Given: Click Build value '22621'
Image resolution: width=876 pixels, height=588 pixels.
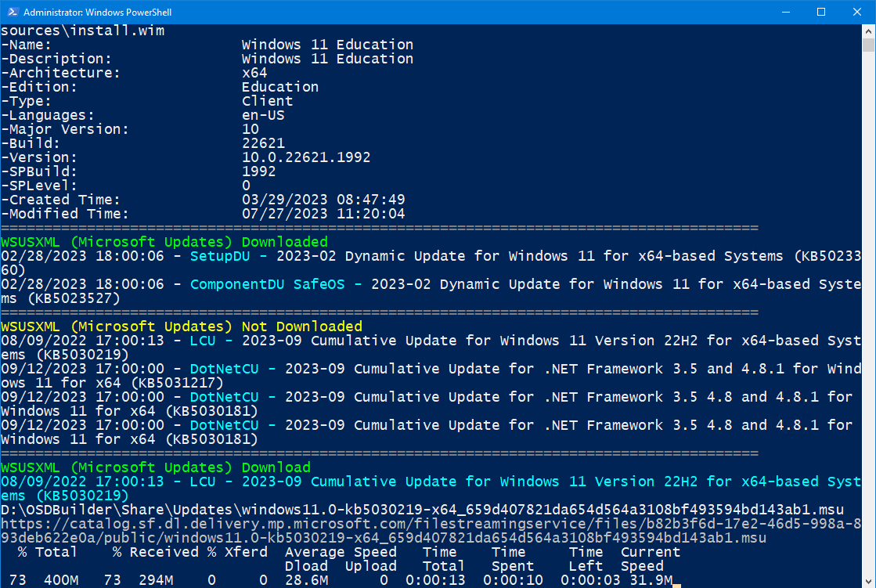Looking at the screenshot, I should [263, 143].
